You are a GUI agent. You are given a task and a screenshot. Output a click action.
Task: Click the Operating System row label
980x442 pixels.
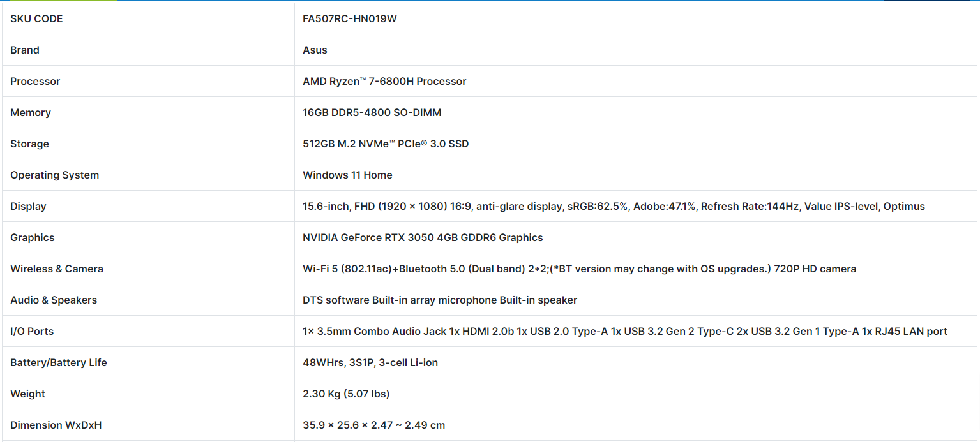[x=54, y=175]
